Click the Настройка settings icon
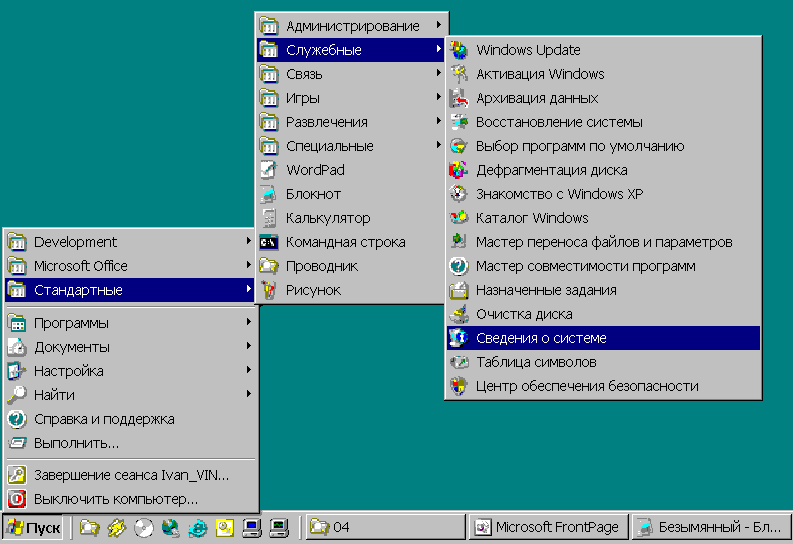The image size is (793, 544). (17, 371)
